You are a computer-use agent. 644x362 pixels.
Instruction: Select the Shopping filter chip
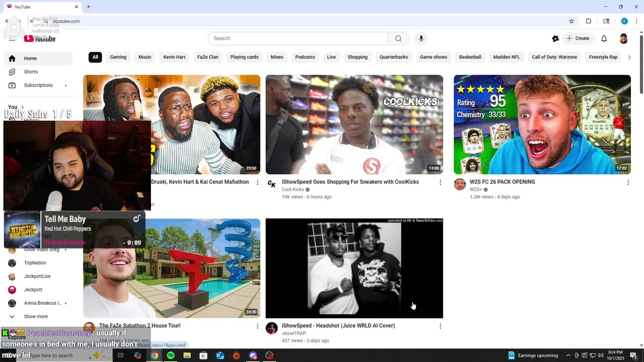click(358, 57)
